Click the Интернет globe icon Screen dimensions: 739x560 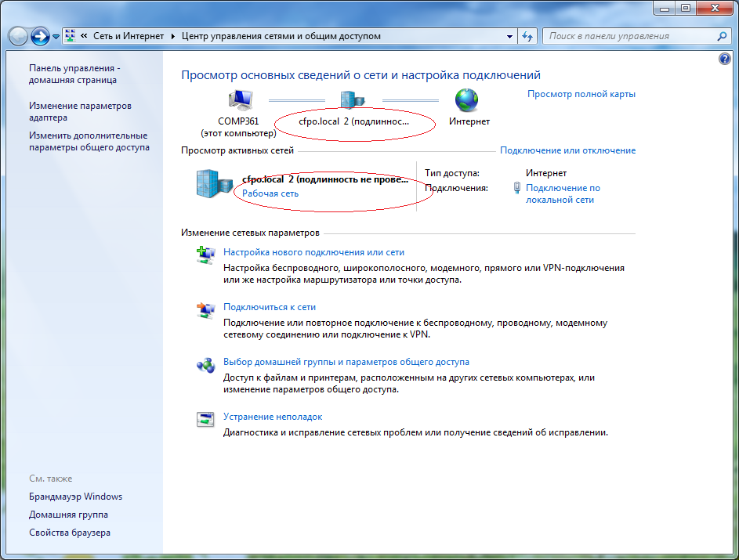(x=466, y=99)
